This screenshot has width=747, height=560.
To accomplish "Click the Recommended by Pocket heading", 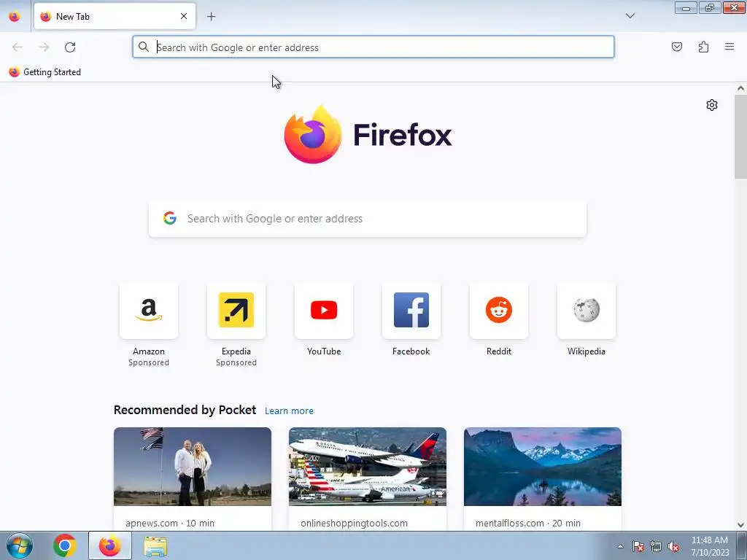I will click(x=185, y=410).
